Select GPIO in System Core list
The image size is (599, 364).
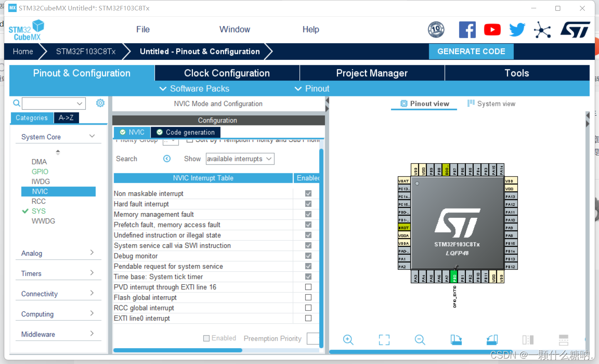click(x=40, y=172)
